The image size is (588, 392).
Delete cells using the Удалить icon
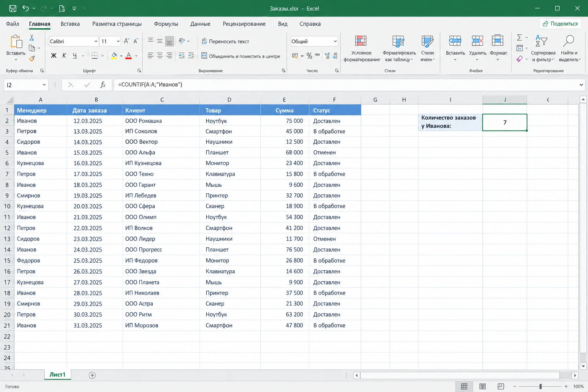(x=477, y=48)
